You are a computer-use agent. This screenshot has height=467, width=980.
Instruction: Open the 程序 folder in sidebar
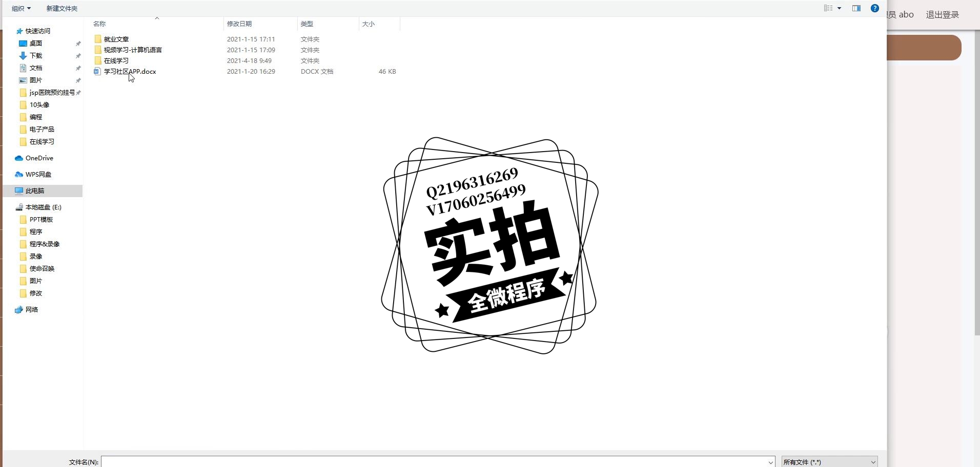tap(36, 231)
